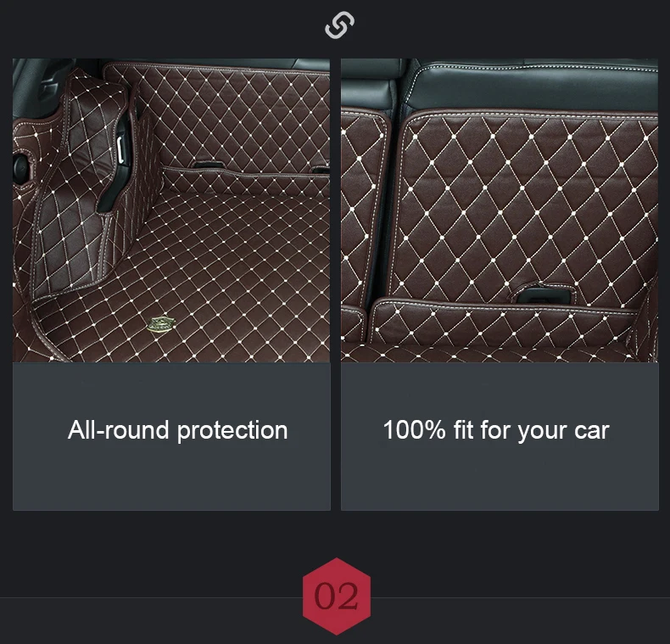Click the "100% fit for your car" caption
670x644 pixels.
pyautogui.click(x=495, y=430)
